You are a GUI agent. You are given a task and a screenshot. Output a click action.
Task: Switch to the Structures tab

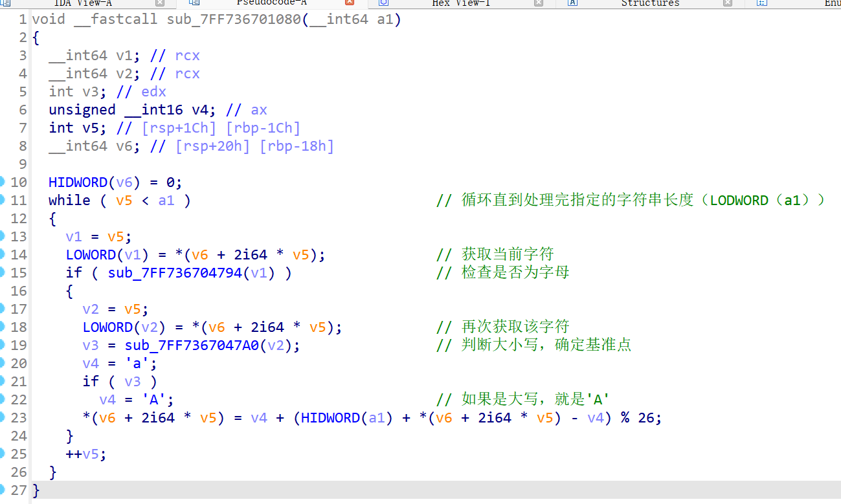coord(649,4)
